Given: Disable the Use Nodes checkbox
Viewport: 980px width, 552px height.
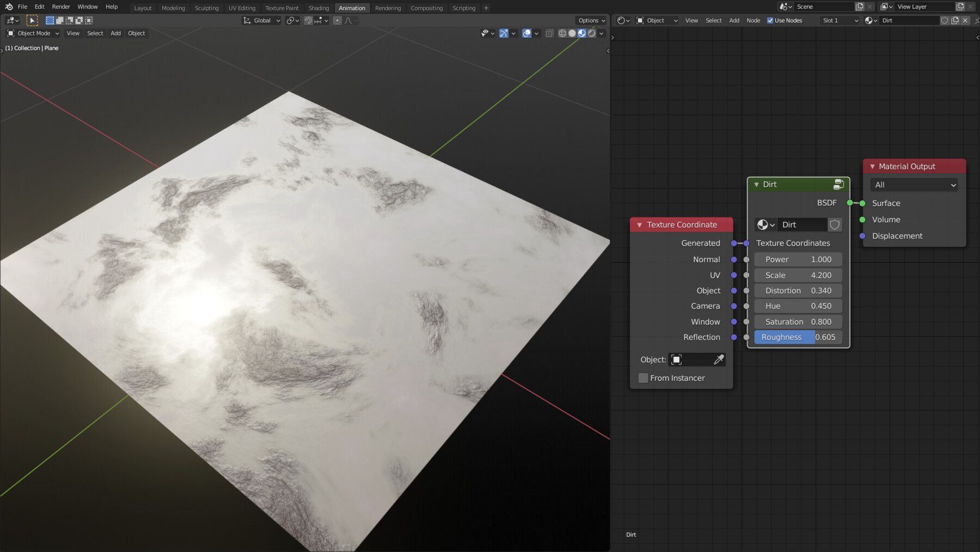Looking at the screenshot, I should click(770, 21).
